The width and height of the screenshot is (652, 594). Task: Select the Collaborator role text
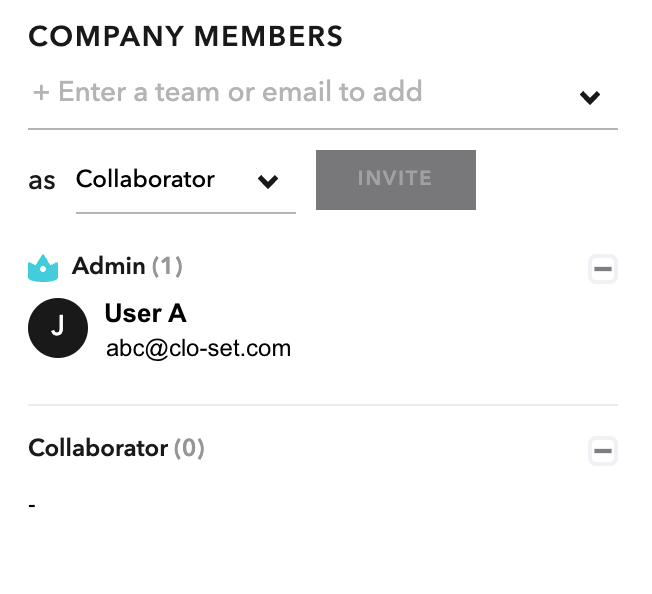(145, 179)
